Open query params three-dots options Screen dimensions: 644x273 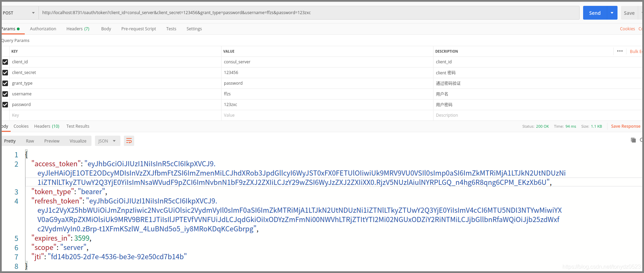[x=620, y=51]
